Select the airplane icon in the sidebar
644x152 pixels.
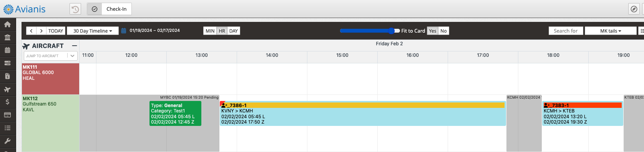(7, 89)
